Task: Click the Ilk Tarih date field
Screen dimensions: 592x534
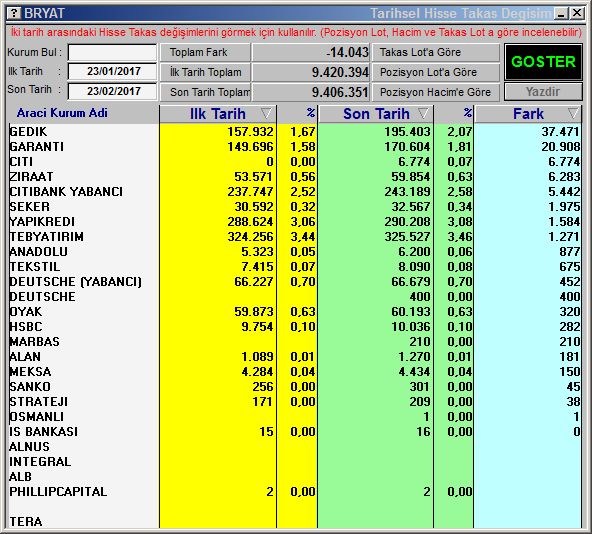Action: pyautogui.click(x=112, y=72)
